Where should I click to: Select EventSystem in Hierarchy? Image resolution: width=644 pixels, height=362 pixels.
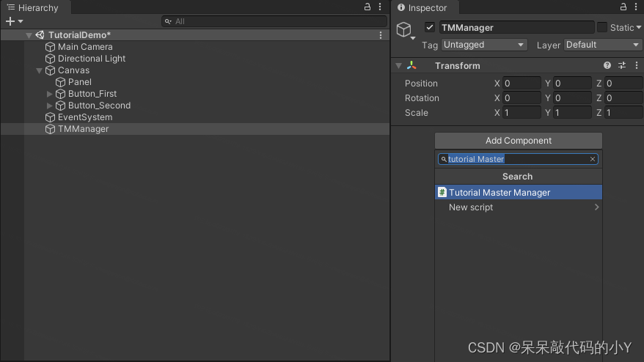(85, 117)
